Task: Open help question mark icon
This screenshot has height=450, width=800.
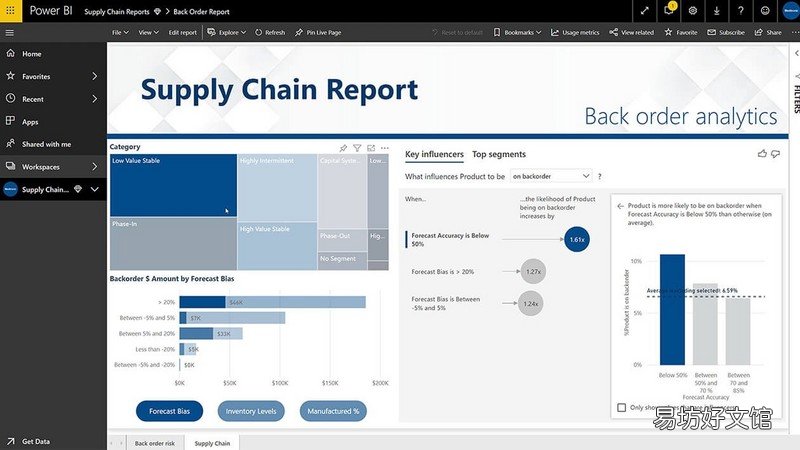Action: pyautogui.click(x=740, y=11)
